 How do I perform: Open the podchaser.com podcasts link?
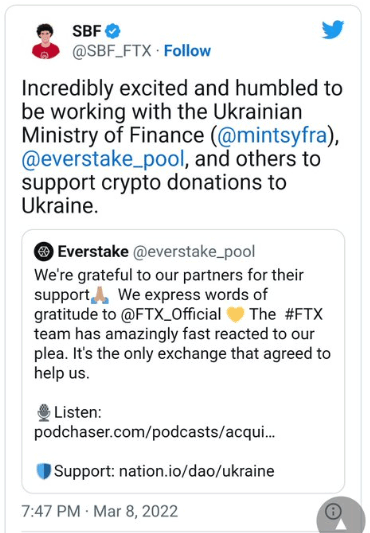tap(154, 432)
